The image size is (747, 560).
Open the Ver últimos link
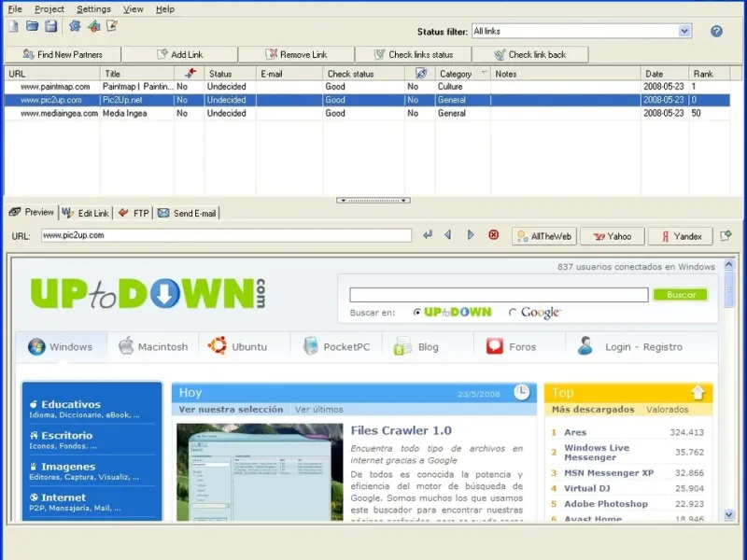pyautogui.click(x=318, y=409)
